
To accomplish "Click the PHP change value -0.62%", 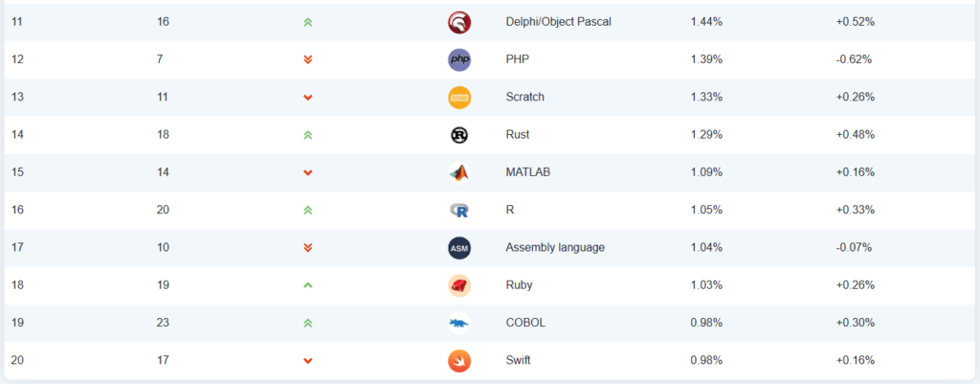I will 854,59.
